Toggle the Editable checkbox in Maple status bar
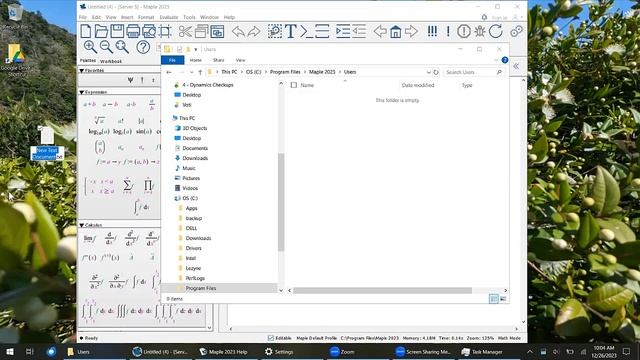Screen dimensions: 640x360 271,338
